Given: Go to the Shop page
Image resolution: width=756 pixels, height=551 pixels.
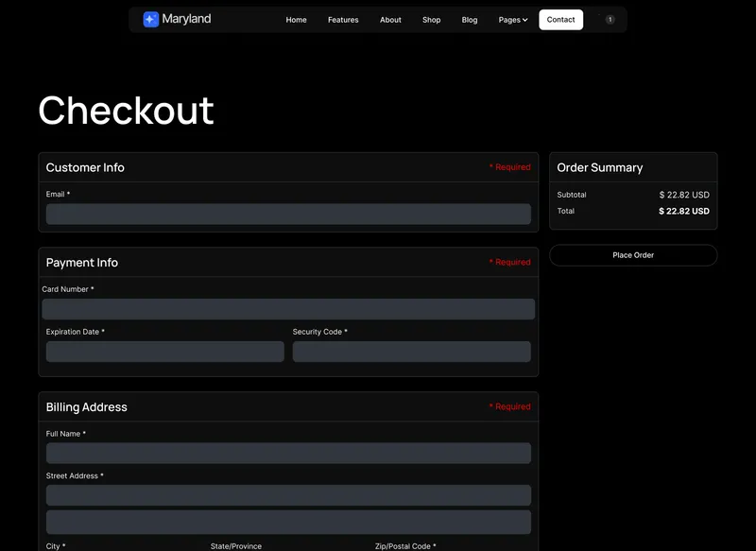Looking at the screenshot, I should 432,19.
